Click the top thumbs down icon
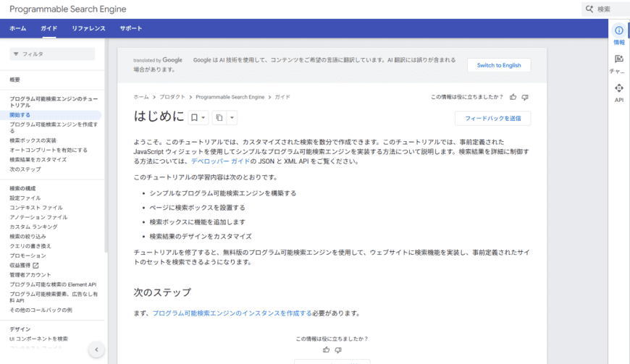The width and height of the screenshot is (630, 364). [x=525, y=97]
